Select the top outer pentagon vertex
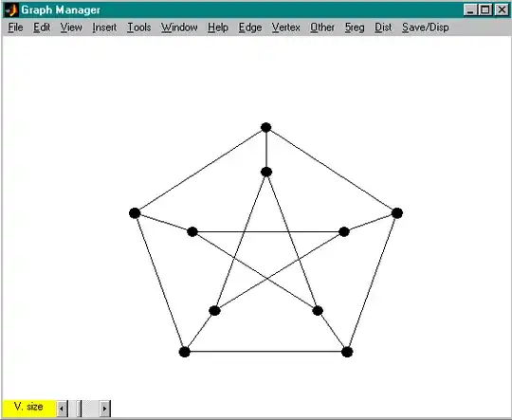The width and height of the screenshot is (512, 420). pyautogui.click(x=266, y=127)
